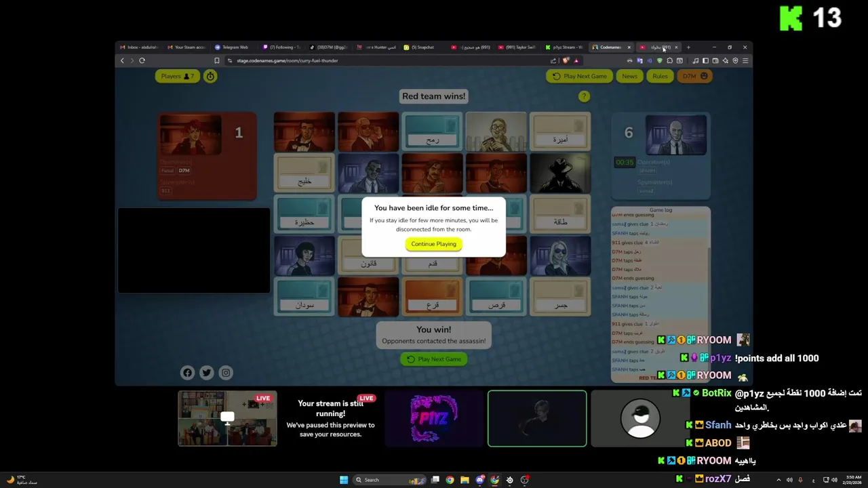Viewport: 868px width, 488px height.
Task: Open the Rules button
Action: (x=660, y=76)
